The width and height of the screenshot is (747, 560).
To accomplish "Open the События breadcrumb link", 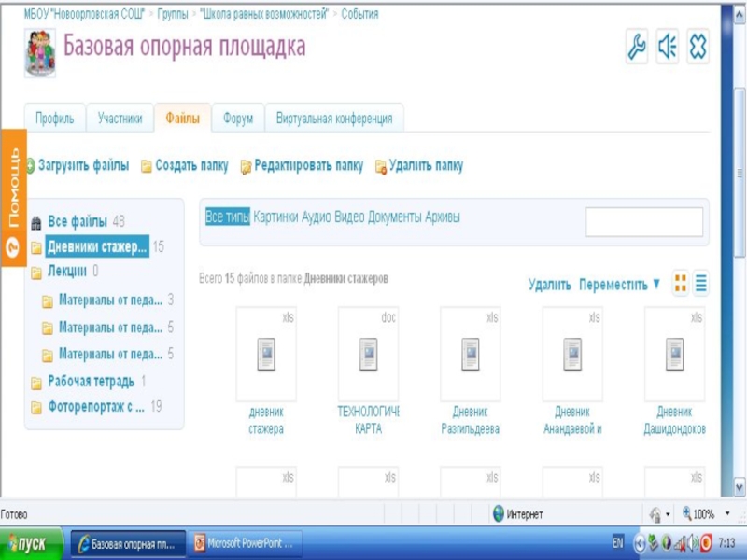I will [x=359, y=14].
